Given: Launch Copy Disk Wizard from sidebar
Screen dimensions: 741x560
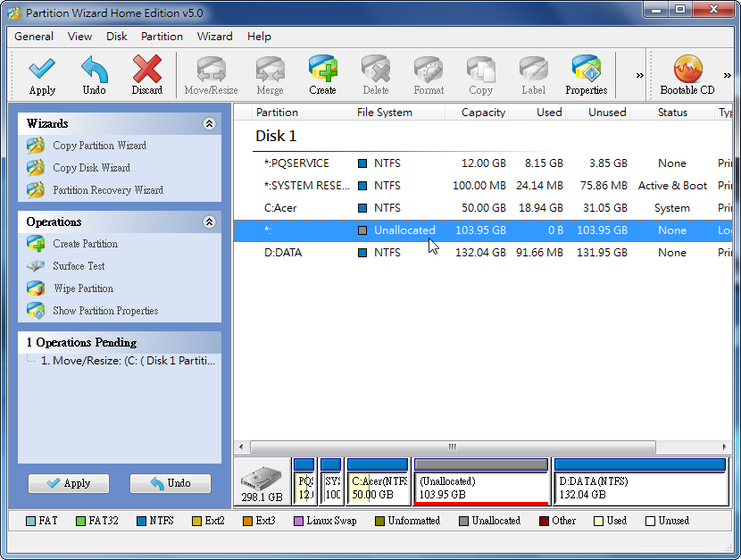Looking at the screenshot, I should coord(91,168).
